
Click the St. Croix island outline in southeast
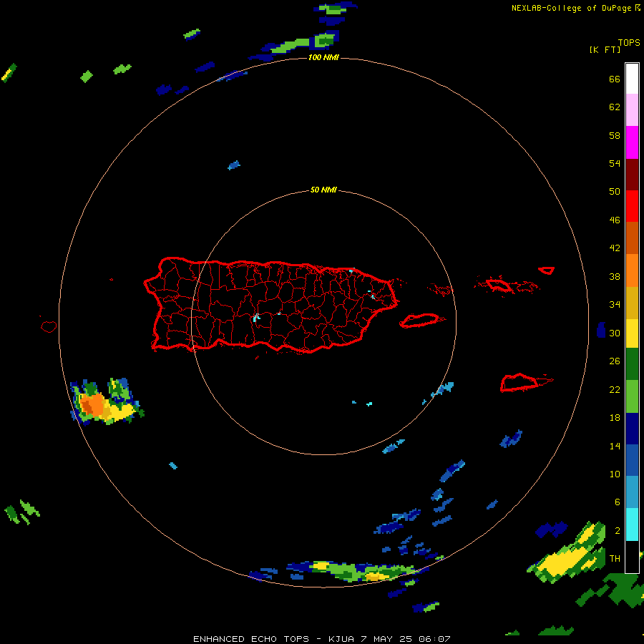(519, 383)
